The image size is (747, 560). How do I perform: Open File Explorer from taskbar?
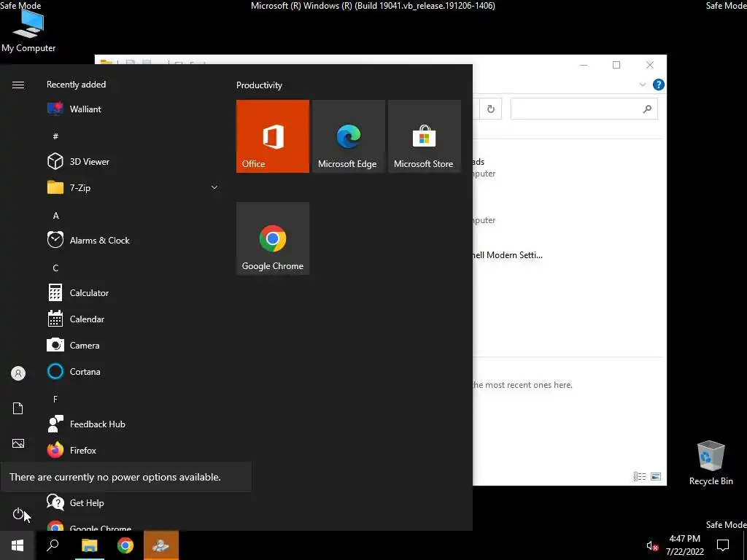pos(89,545)
